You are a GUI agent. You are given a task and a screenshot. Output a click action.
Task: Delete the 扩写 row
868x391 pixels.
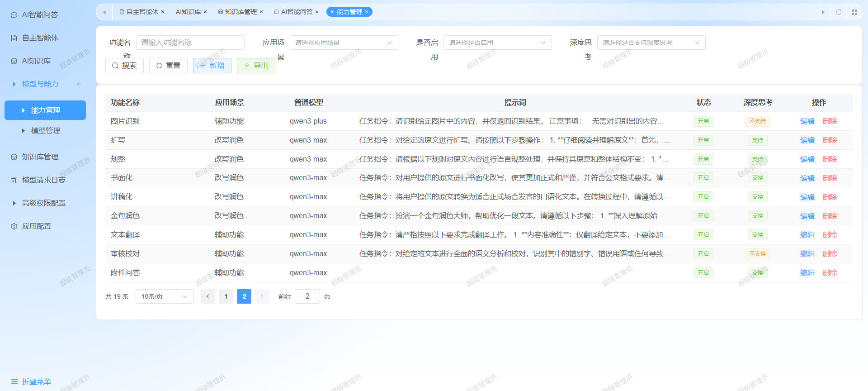coord(830,140)
